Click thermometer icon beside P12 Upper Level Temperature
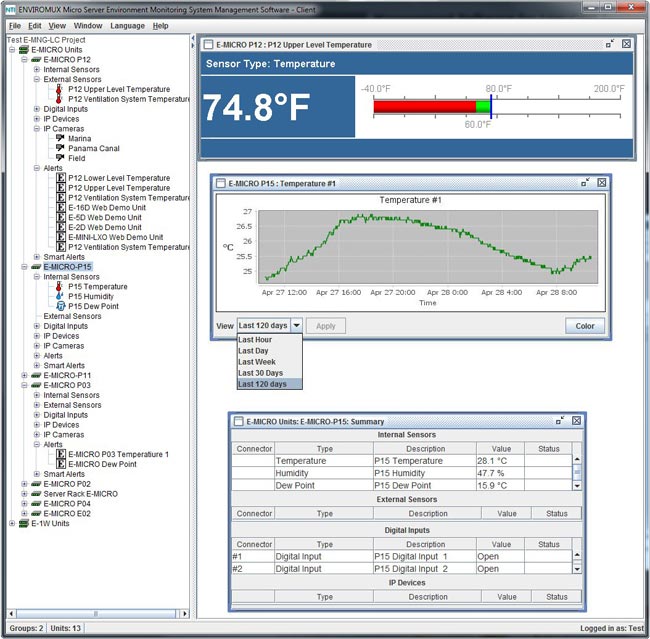The height and width of the screenshot is (639, 650). click(59, 89)
